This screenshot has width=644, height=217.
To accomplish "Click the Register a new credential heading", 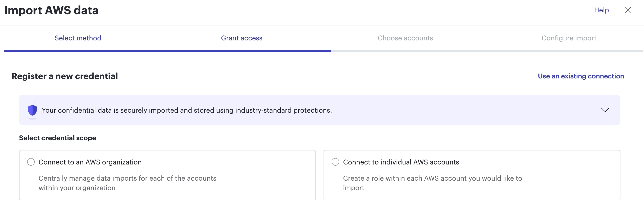I will click(x=65, y=76).
